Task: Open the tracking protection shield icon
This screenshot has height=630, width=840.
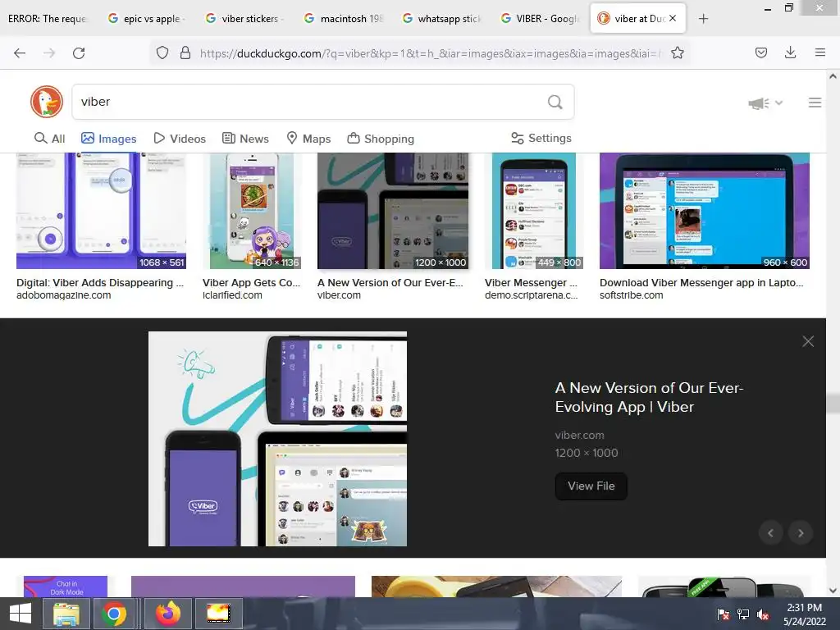Action: click(162, 53)
